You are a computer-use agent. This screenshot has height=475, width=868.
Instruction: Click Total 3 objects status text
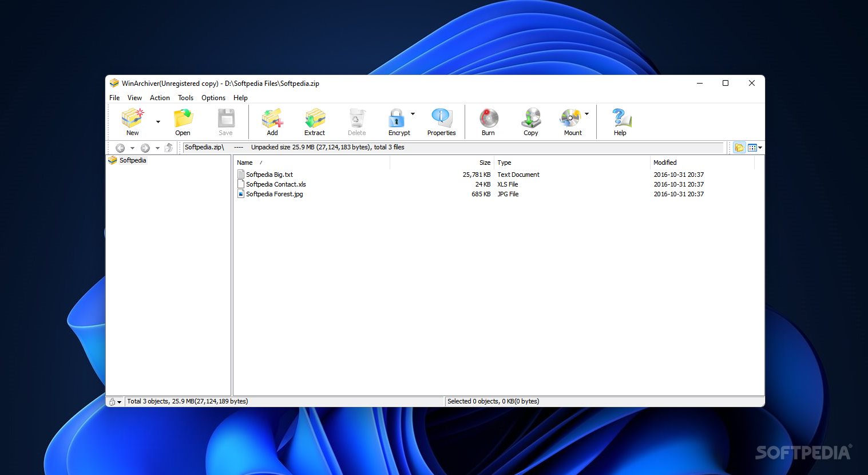tap(188, 401)
